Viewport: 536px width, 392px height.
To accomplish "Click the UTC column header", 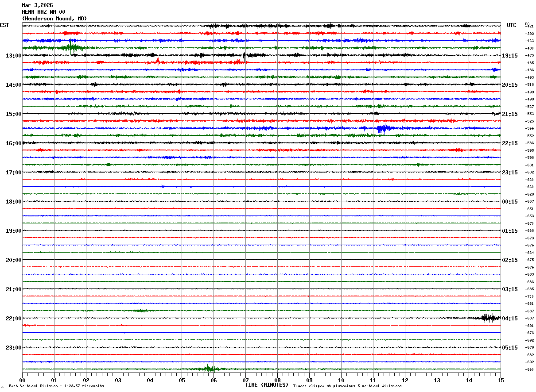I will click(x=512, y=25).
